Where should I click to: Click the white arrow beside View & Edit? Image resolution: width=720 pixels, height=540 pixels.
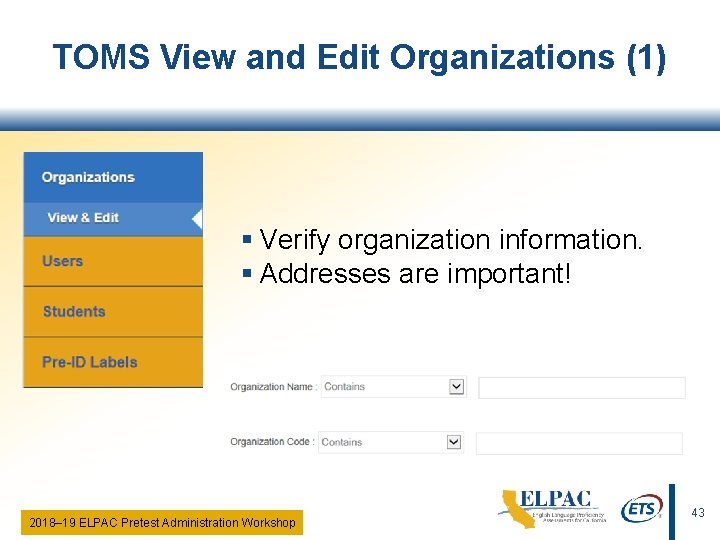[197, 219]
